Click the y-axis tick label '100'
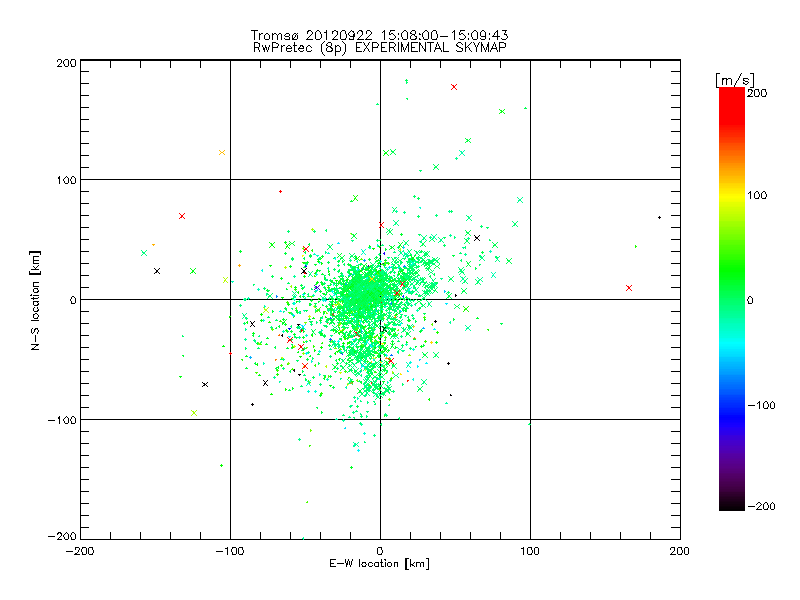The image size is (800, 600). coord(66,181)
